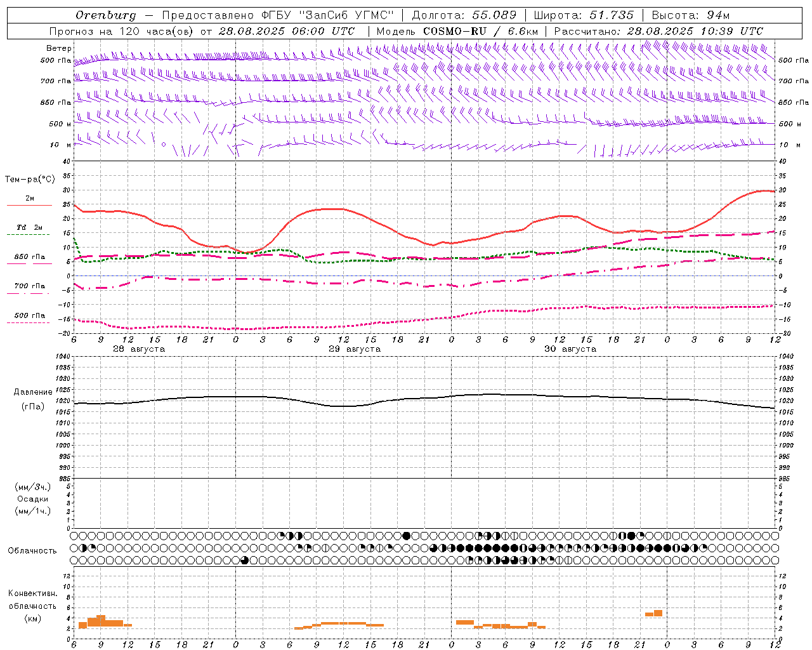Click '500 м' label left of wind panel
Viewport: 812px width, 650px height.
tap(60, 124)
